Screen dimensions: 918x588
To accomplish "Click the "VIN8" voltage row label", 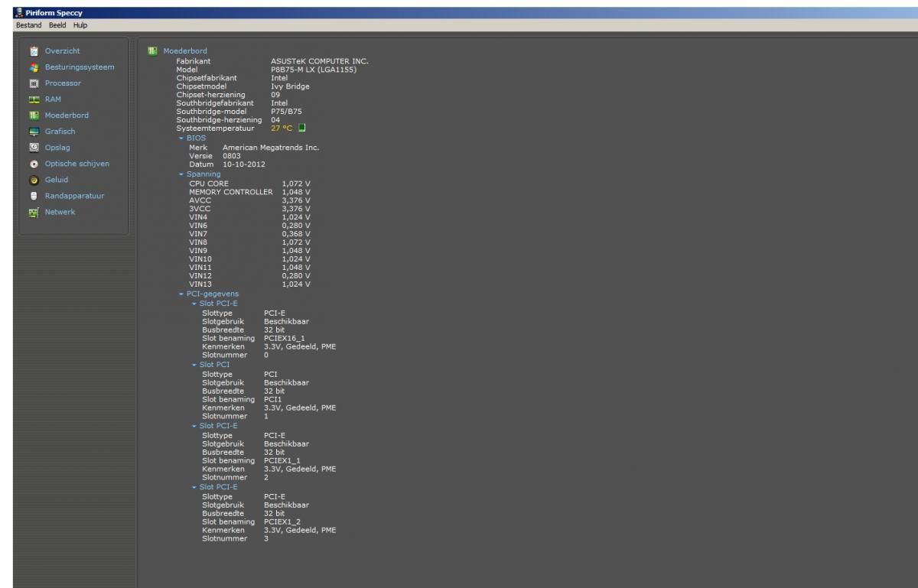I will point(199,242).
